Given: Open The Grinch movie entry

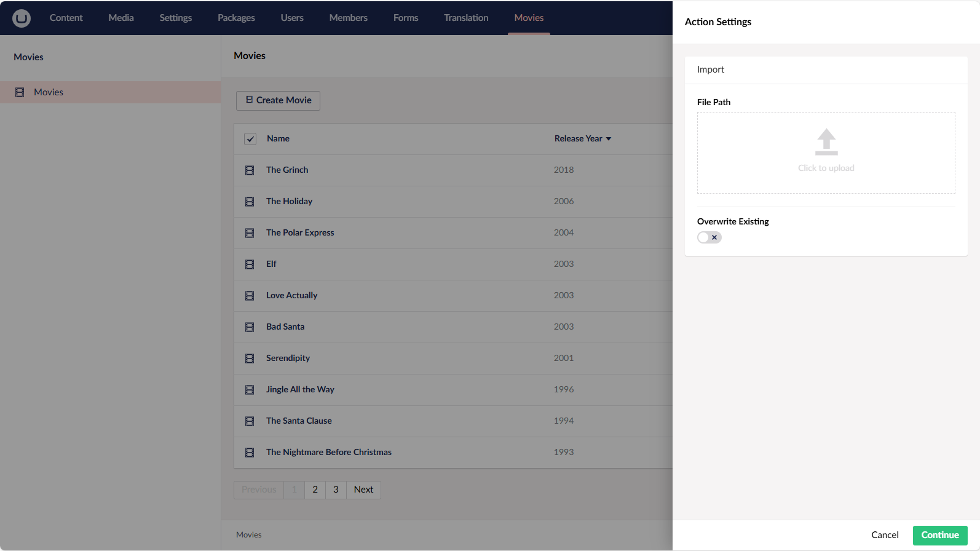Looking at the screenshot, I should coord(287,170).
